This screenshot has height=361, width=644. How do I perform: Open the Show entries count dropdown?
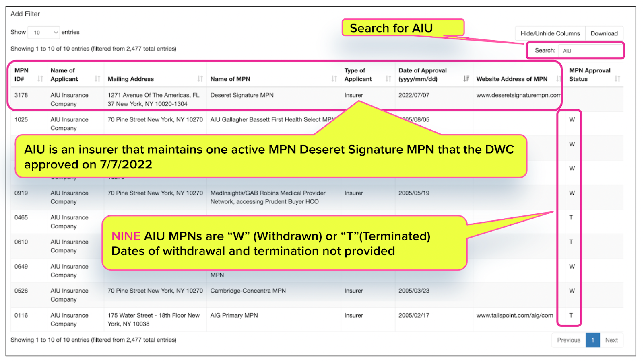[43, 32]
